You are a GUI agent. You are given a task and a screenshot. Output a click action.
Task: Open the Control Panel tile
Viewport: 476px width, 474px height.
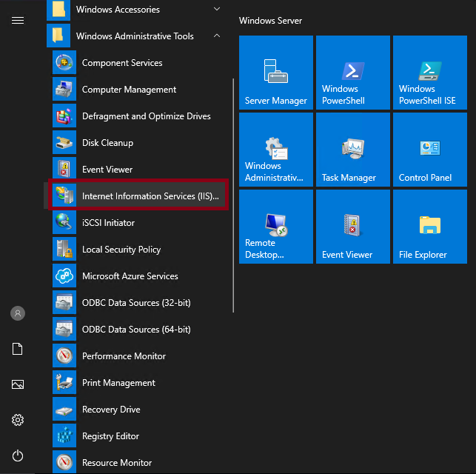pos(430,150)
